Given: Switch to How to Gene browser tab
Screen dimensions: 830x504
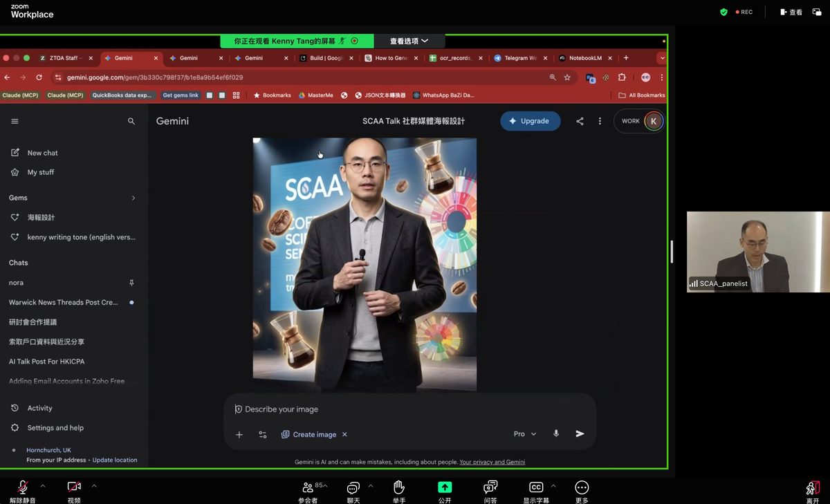Looking at the screenshot, I should click(391, 58).
